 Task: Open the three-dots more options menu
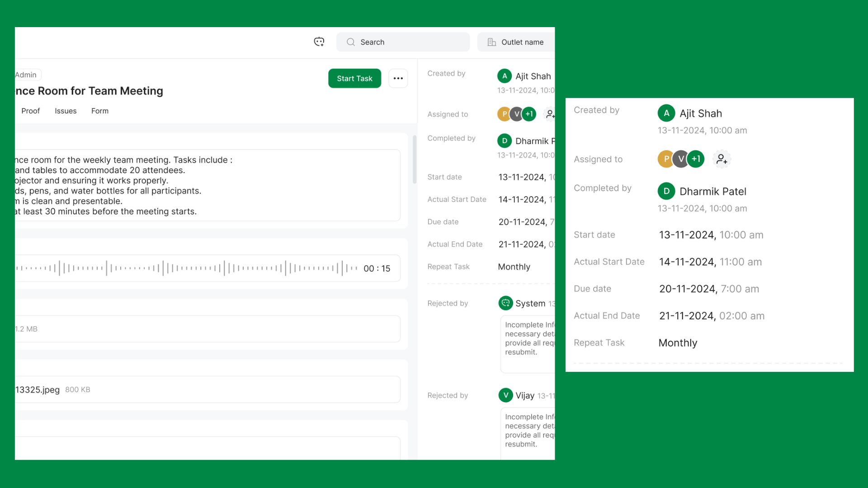click(398, 78)
